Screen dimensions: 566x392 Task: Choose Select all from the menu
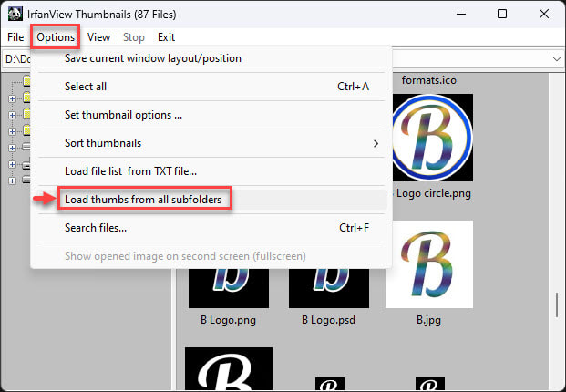[x=211, y=87]
